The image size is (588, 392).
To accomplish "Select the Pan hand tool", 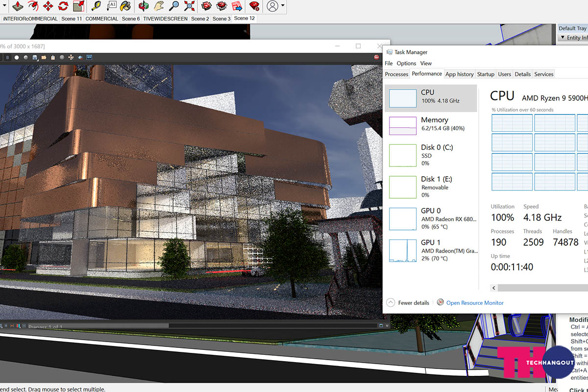I will 159,6.
